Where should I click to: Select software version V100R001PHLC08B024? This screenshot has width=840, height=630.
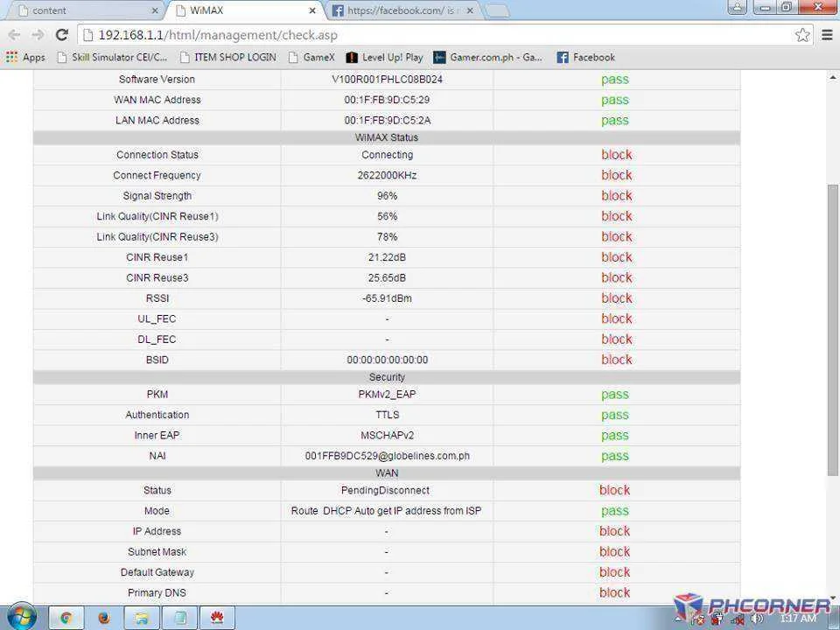[387, 80]
